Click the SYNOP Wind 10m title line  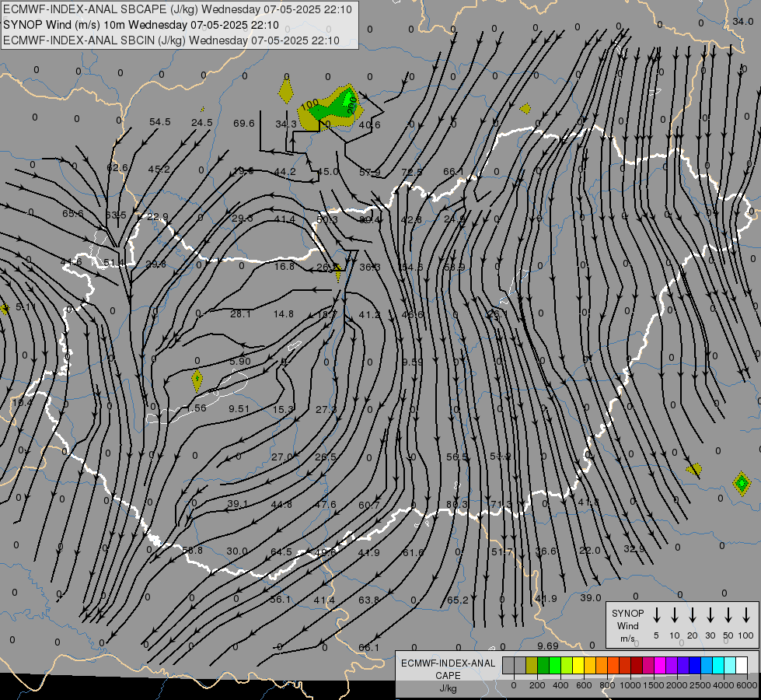tap(141, 25)
